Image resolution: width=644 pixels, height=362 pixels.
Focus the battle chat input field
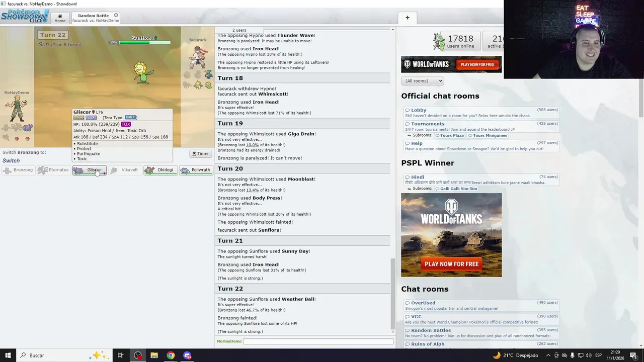click(318, 341)
